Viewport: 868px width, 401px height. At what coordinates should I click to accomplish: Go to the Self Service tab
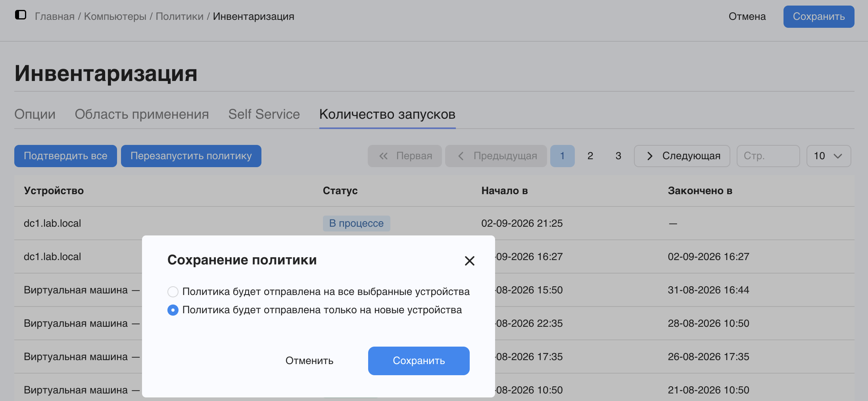click(264, 114)
